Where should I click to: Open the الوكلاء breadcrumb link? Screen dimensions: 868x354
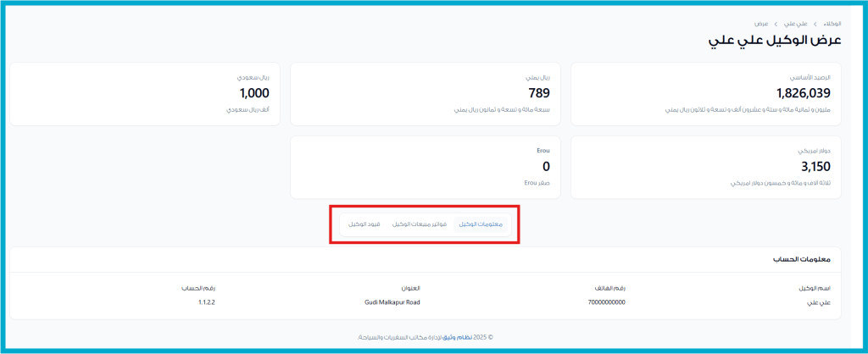click(x=832, y=24)
